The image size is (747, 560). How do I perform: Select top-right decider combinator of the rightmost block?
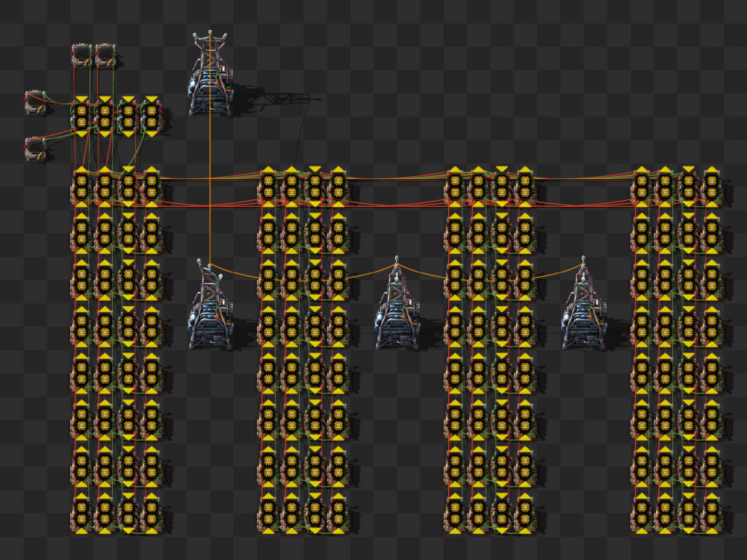pos(712,187)
